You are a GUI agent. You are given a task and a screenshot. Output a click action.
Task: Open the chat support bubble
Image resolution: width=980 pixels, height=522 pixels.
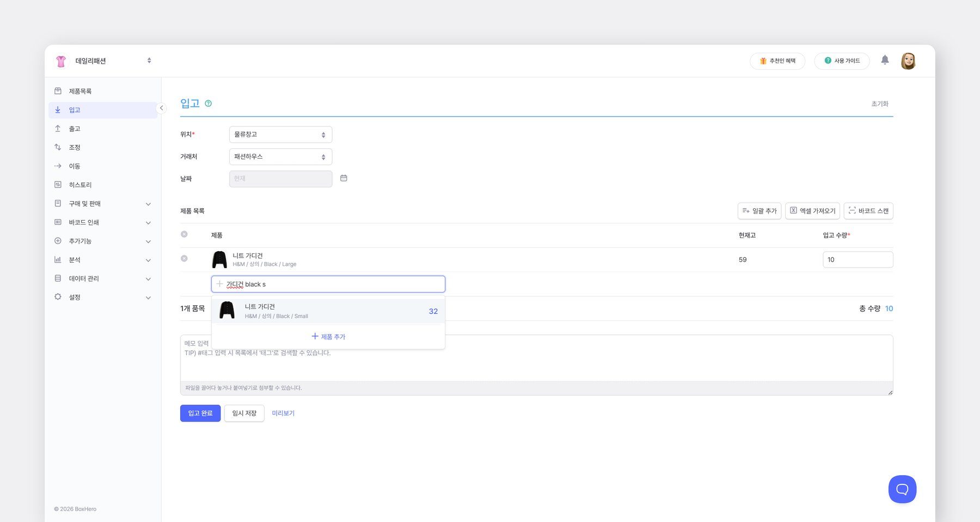coord(902,489)
